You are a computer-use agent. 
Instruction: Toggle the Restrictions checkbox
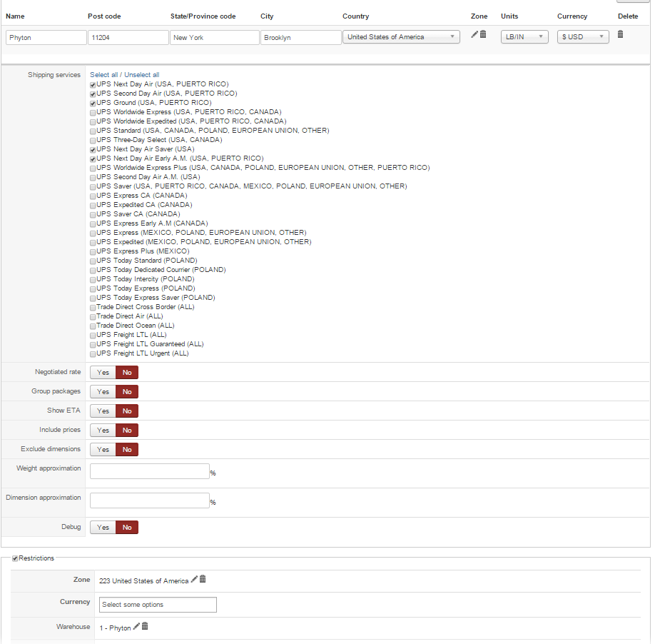tap(15, 558)
